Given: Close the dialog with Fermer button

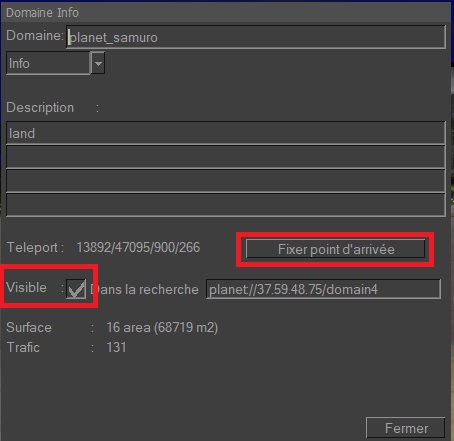Looking at the screenshot, I should (x=406, y=428).
